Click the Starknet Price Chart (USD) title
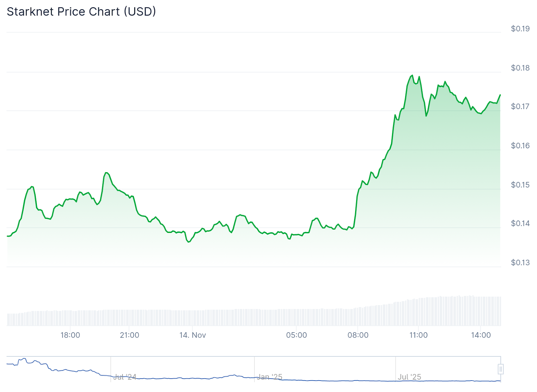The width and height of the screenshot is (537, 392). click(x=81, y=12)
